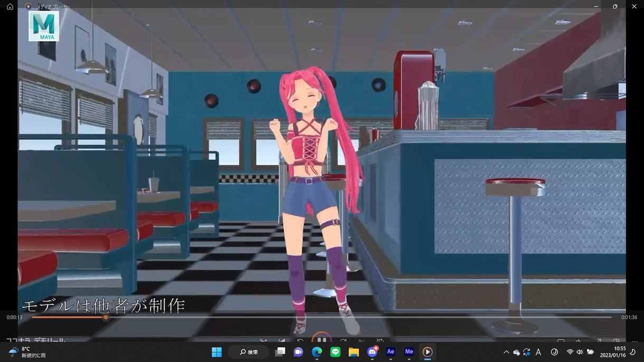Click the Media Player home icon
The height and width of the screenshot is (362, 644).
tap(10, 6)
